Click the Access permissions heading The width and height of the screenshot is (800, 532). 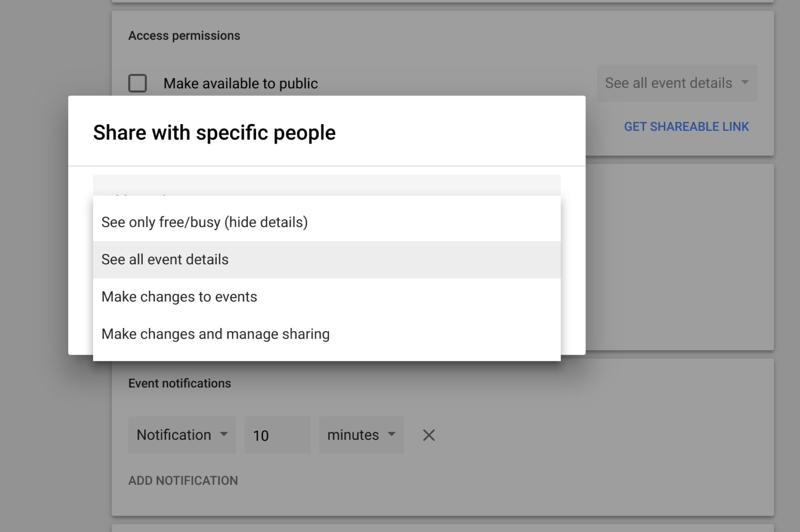184,35
